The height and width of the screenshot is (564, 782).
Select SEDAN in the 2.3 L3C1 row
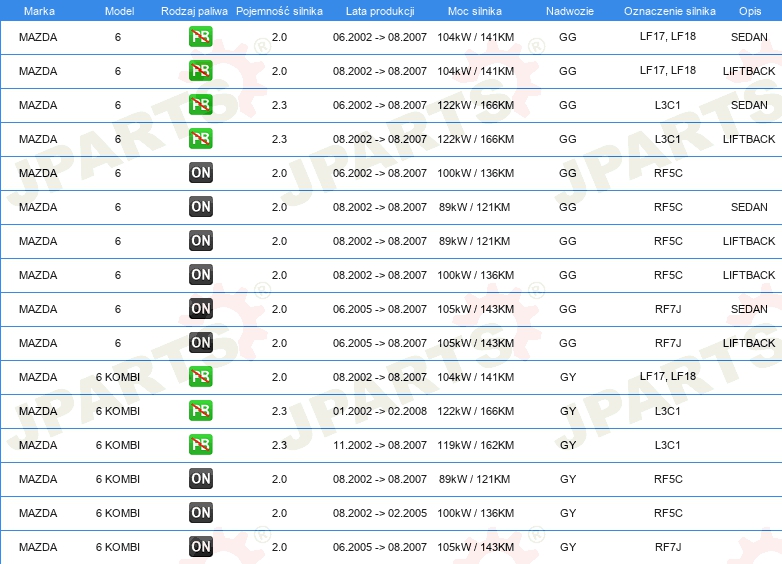coord(749,105)
